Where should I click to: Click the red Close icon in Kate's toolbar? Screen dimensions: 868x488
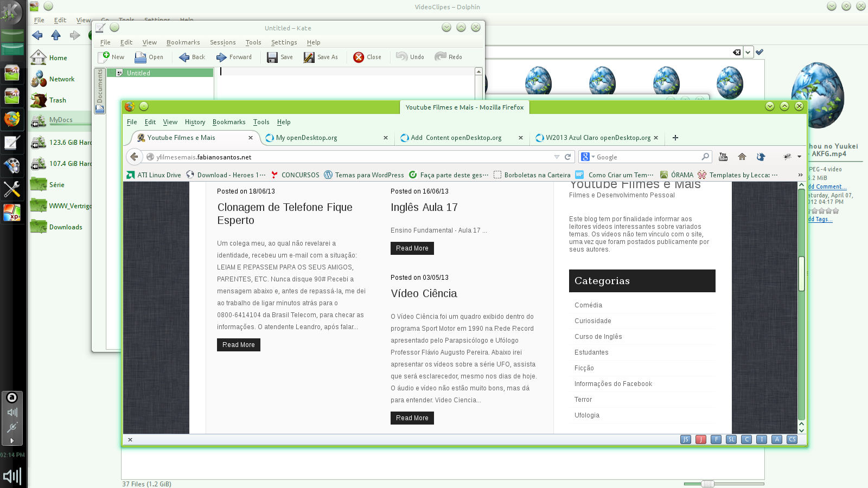(x=359, y=57)
